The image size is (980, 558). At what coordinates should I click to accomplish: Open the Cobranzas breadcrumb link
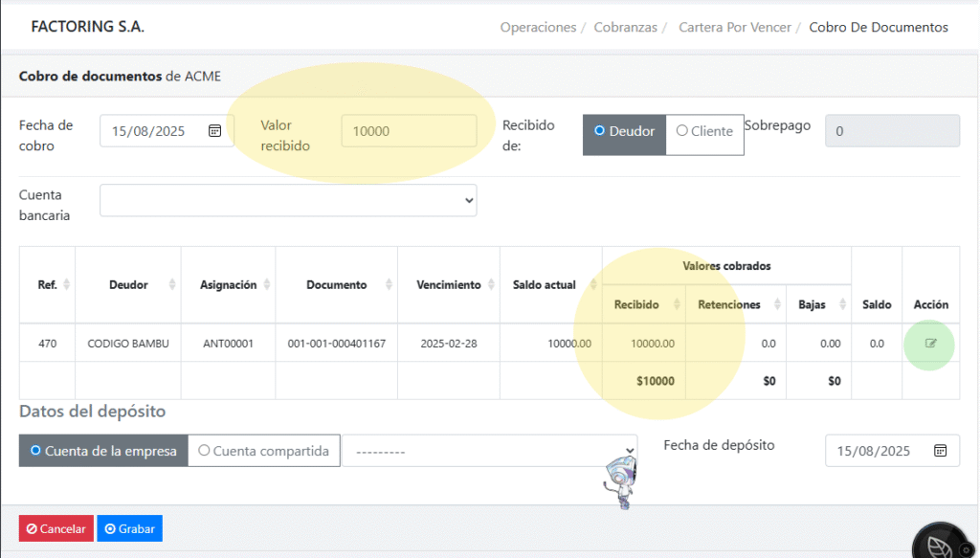tap(626, 27)
